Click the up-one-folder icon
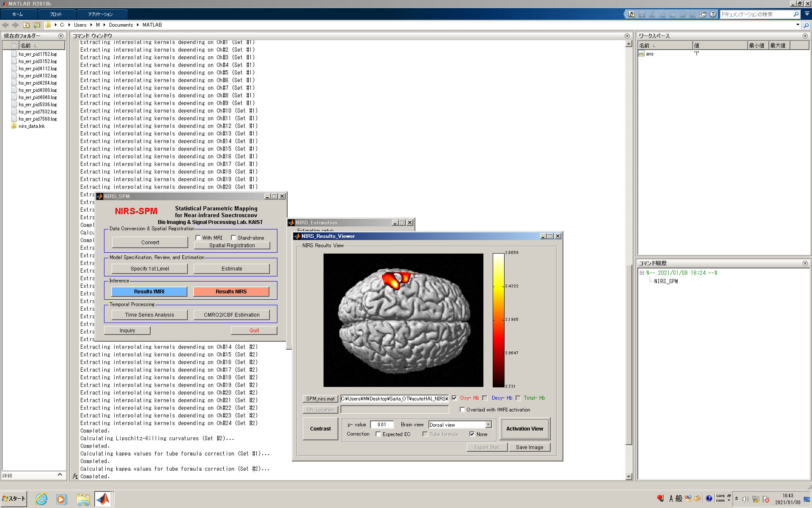Screen dimensions: 812x508 click(x=26, y=25)
